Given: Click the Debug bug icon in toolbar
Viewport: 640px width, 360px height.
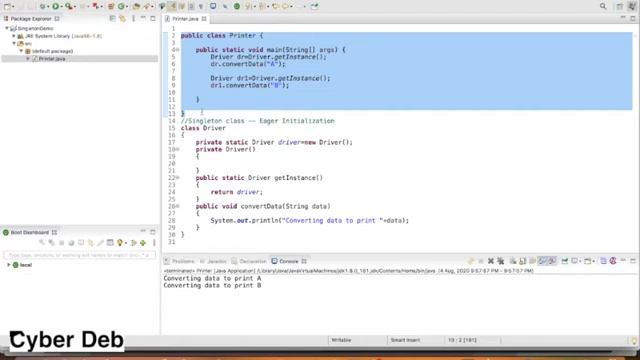Looking at the screenshot, I should click(42, 6).
